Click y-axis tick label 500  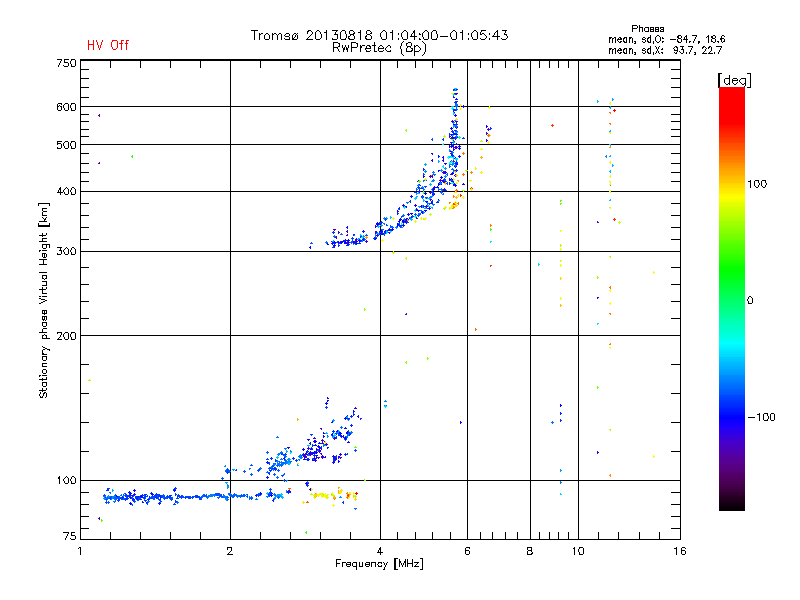(66, 145)
